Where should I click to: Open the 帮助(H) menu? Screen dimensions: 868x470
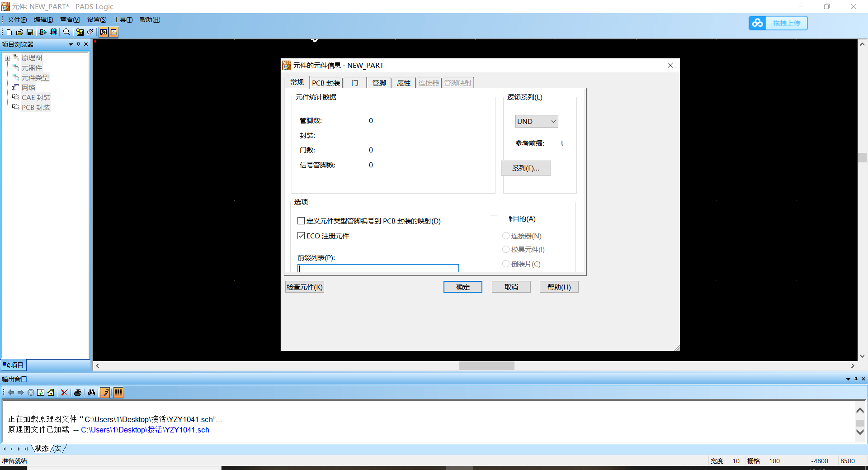(x=150, y=19)
